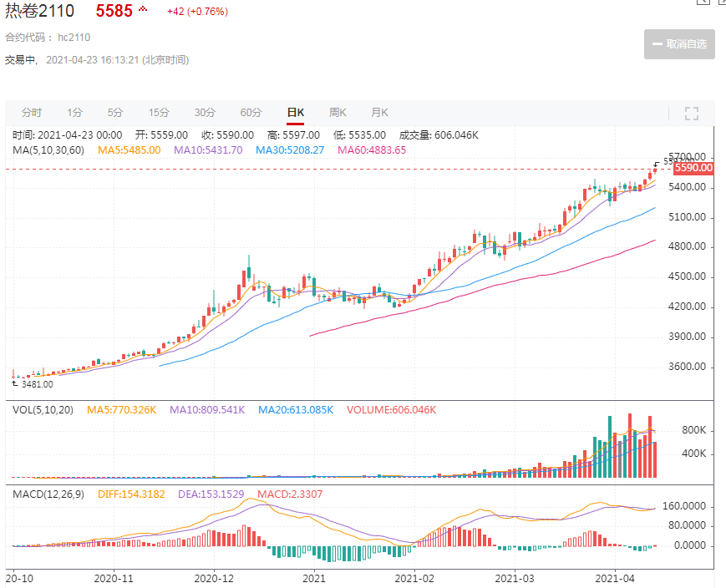
Task: Click the 高: 5597.00 high price
Action: (x=293, y=135)
